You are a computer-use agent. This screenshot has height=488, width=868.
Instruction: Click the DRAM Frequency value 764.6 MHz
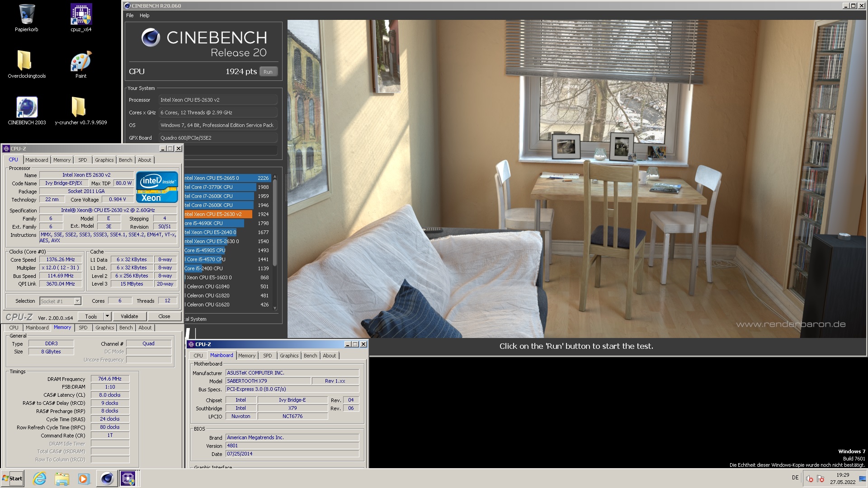[110, 379]
